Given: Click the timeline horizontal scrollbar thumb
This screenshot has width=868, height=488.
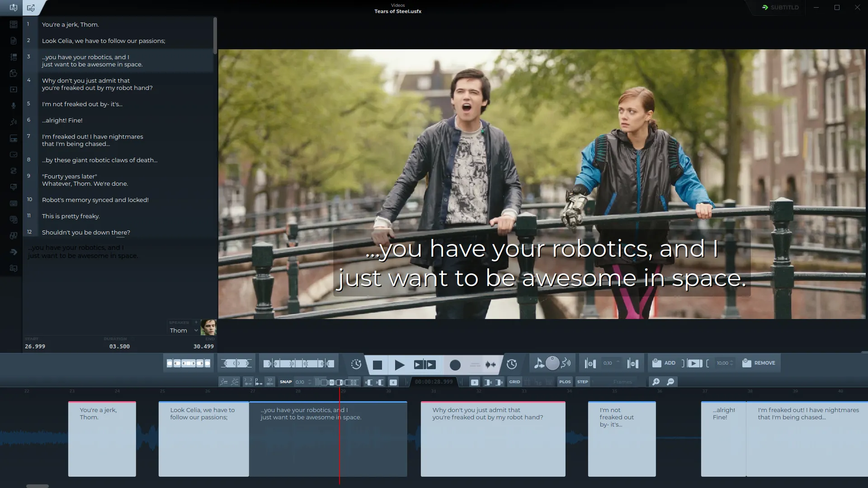Looking at the screenshot, I should tap(38, 486).
